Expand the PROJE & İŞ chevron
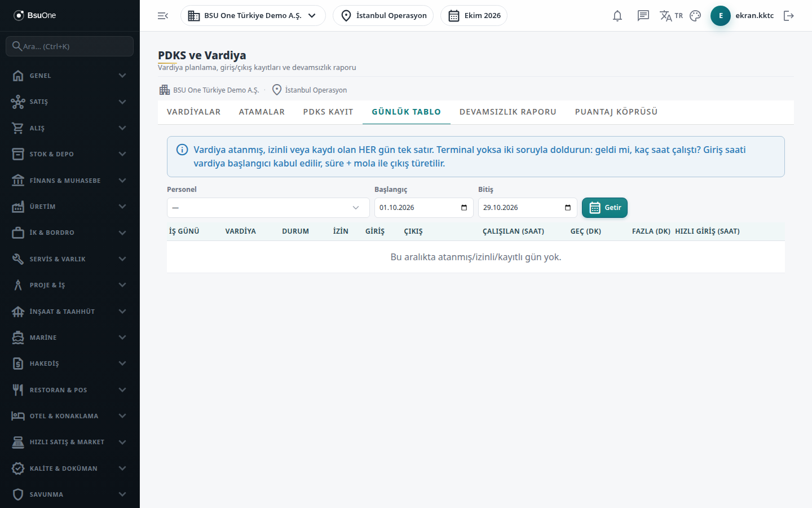The height and width of the screenshot is (508, 812). point(122,285)
